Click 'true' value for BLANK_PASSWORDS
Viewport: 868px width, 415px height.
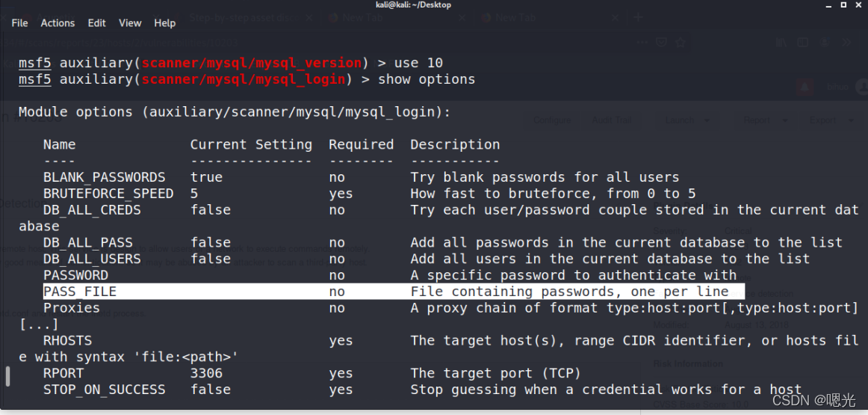point(206,177)
